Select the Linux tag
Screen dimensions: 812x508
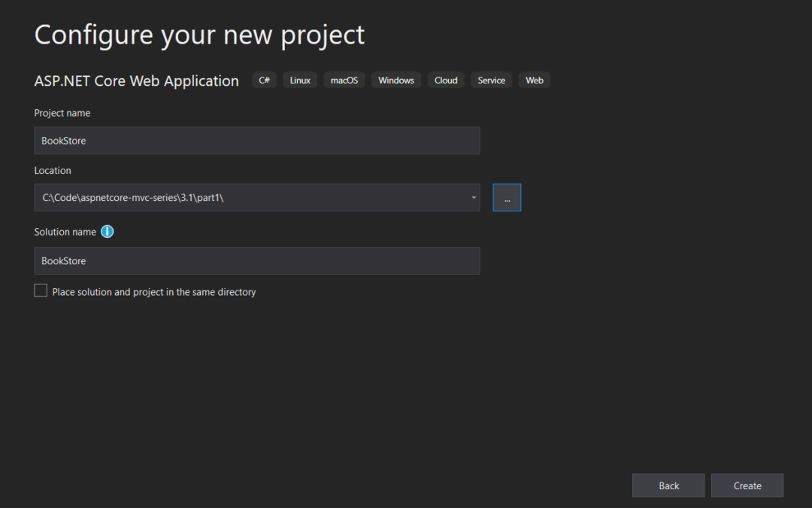(x=300, y=81)
